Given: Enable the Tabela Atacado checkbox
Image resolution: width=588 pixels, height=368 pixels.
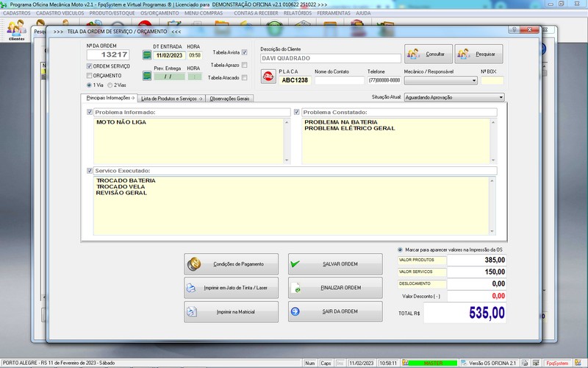Looking at the screenshot, I should pos(245,78).
